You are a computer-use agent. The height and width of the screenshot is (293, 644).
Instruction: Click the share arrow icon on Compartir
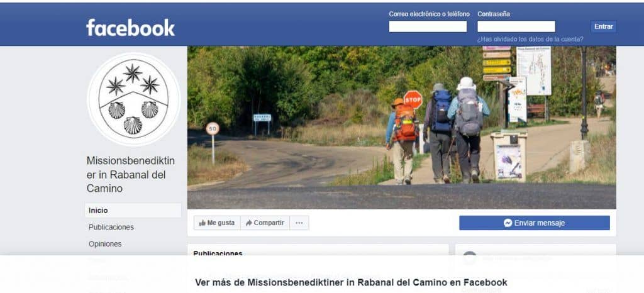coord(248,223)
